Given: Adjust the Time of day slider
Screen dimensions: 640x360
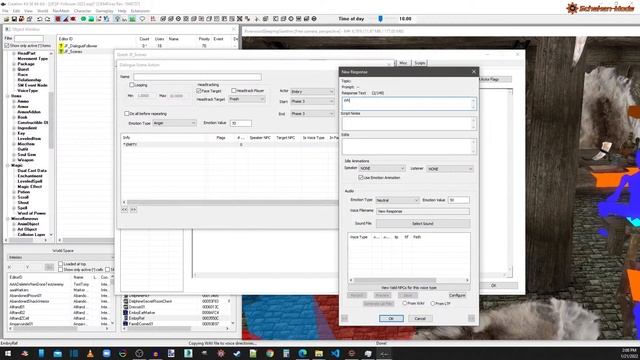Looking at the screenshot, I should [380, 19].
